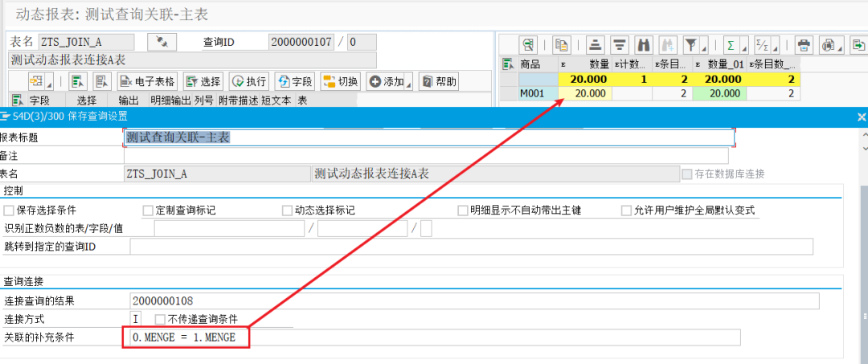Click the 关联的补充条件 field
Viewport: 868px width, 364px height.
pos(436,337)
